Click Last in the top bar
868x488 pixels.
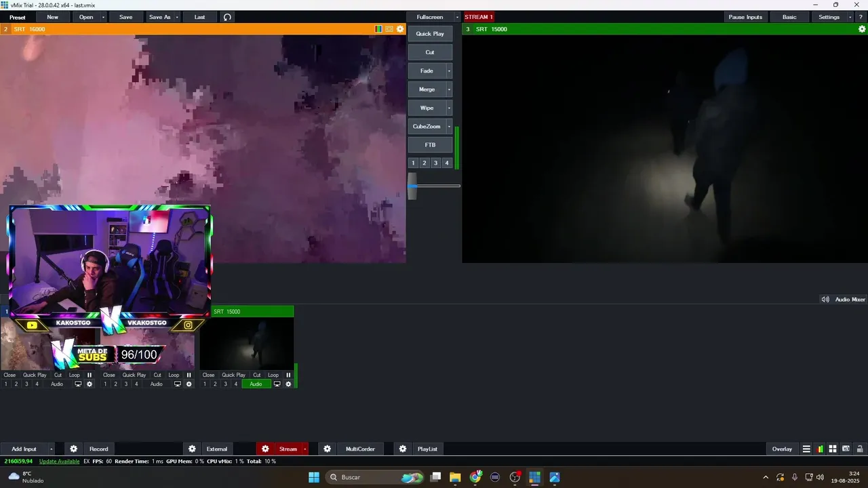point(199,17)
